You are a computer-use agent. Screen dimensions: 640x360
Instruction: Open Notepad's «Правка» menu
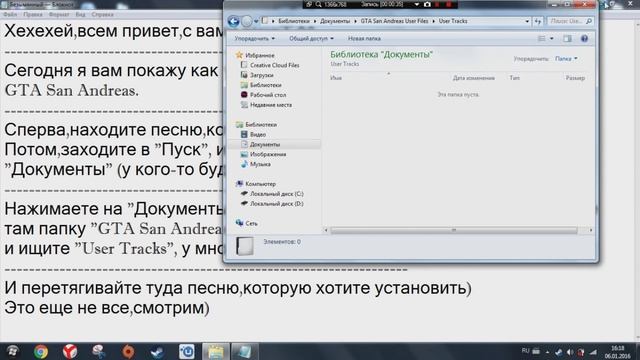(x=33, y=14)
